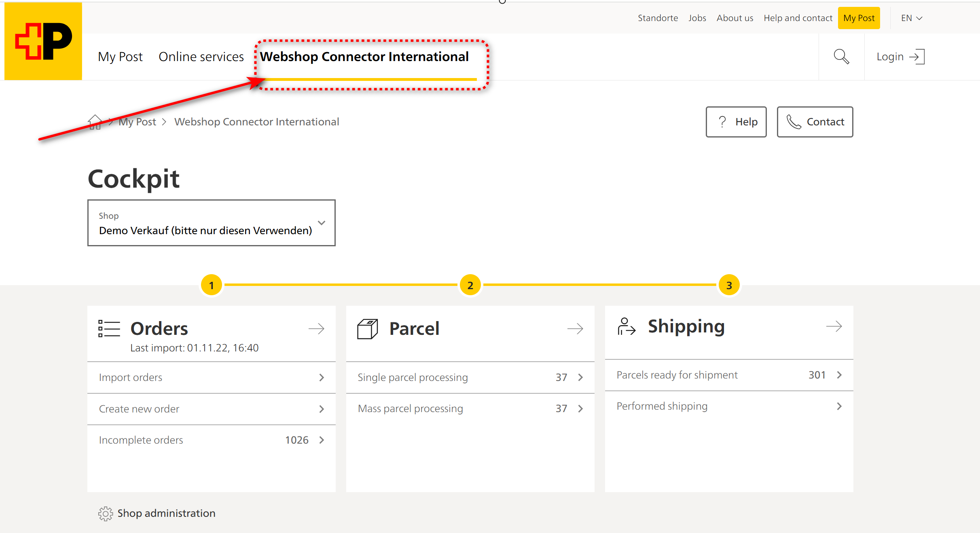This screenshot has width=980, height=533.
Task: Open search with magnifier icon
Action: point(841,57)
